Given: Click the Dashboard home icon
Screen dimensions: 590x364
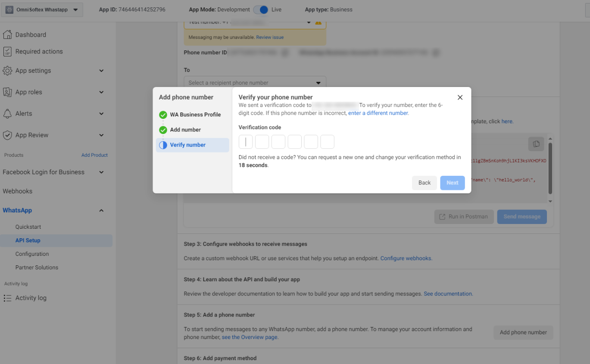Looking at the screenshot, I should [7, 35].
